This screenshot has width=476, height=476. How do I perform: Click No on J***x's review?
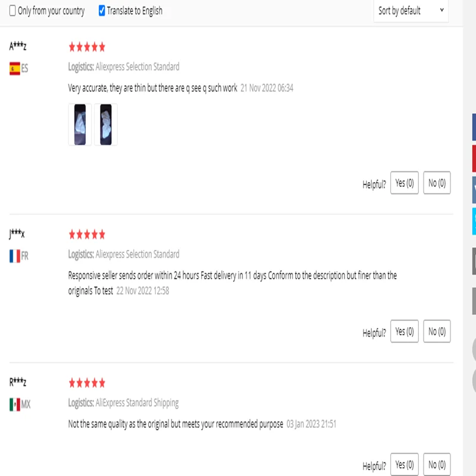click(x=437, y=331)
